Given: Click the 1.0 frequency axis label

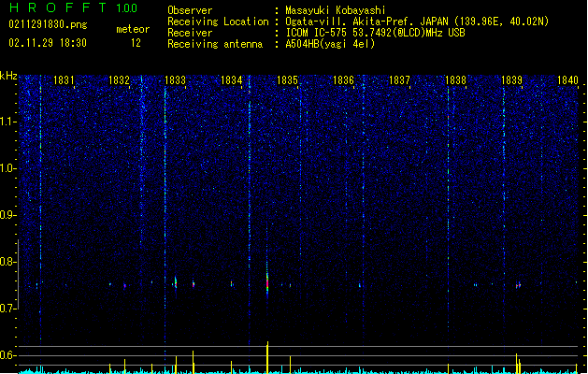Looking at the screenshot, I should 8,168.
